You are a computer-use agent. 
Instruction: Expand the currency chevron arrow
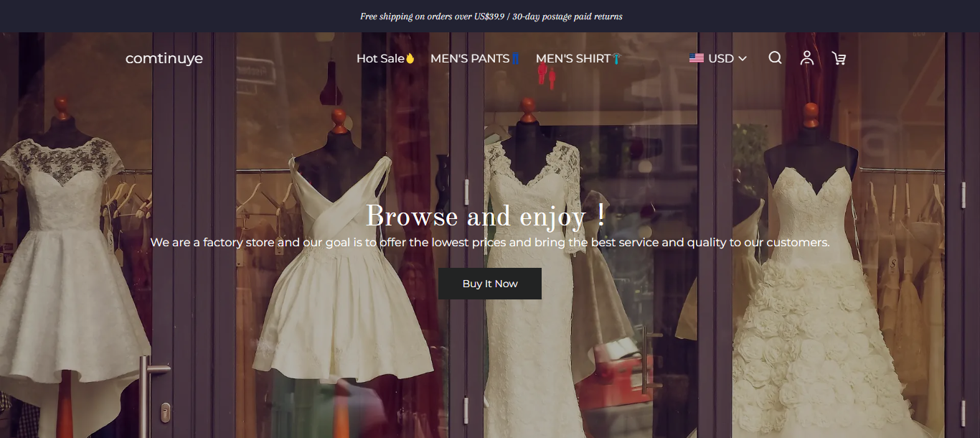pos(743,59)
